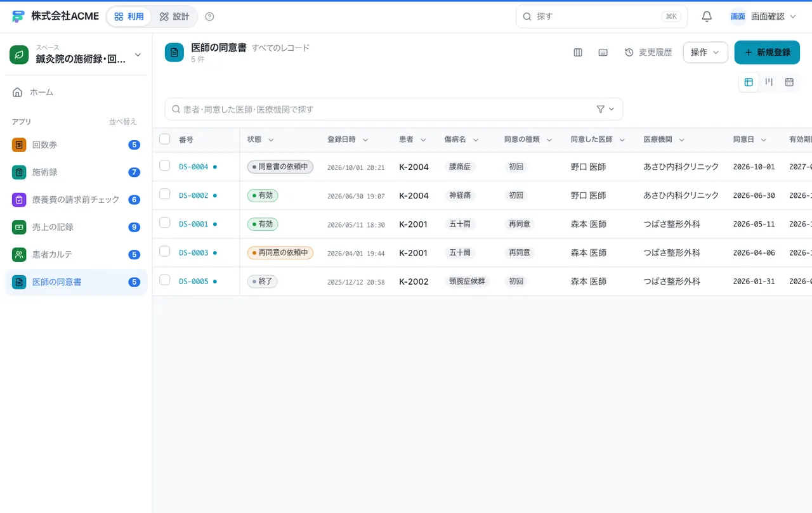Screen dimensions: 812x513
Task: Click the 売上の記録 app icon
Action: (x=19, y=227)
